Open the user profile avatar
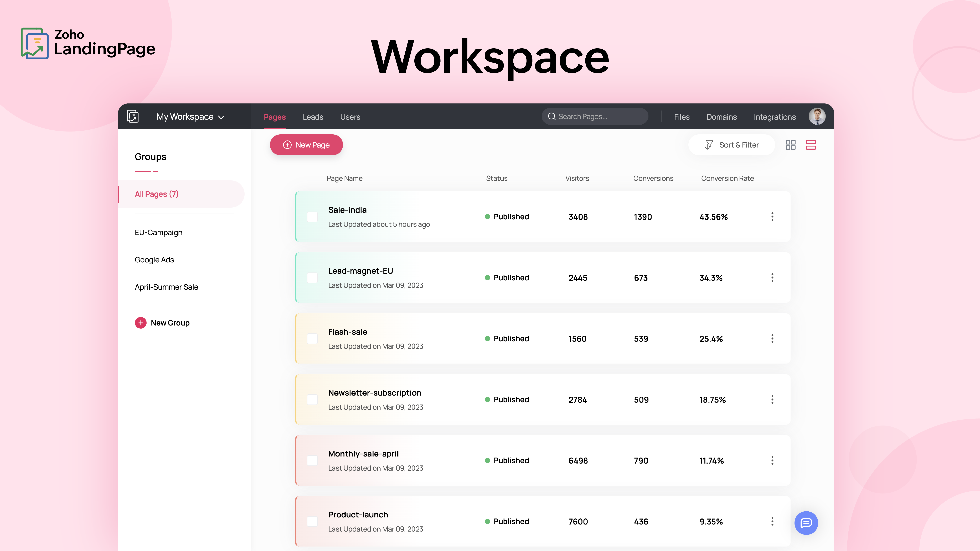This screenshot has width=980, height=551. pyautogui.click(x=817, y=116)
